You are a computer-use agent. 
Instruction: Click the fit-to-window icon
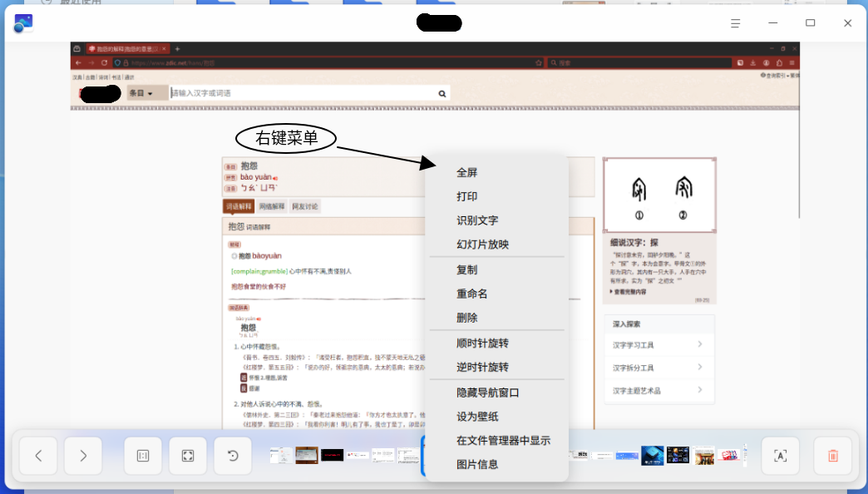(x=187, y=456)
